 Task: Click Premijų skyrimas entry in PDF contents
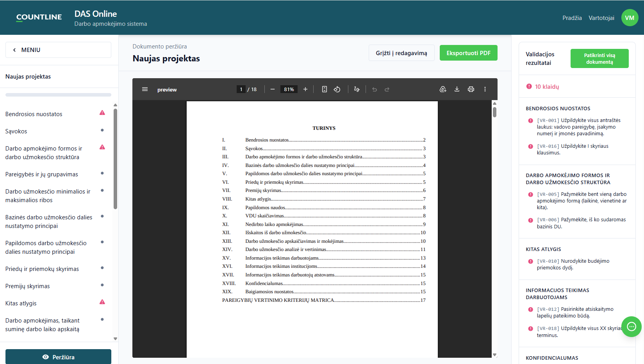tap(324, 190)
